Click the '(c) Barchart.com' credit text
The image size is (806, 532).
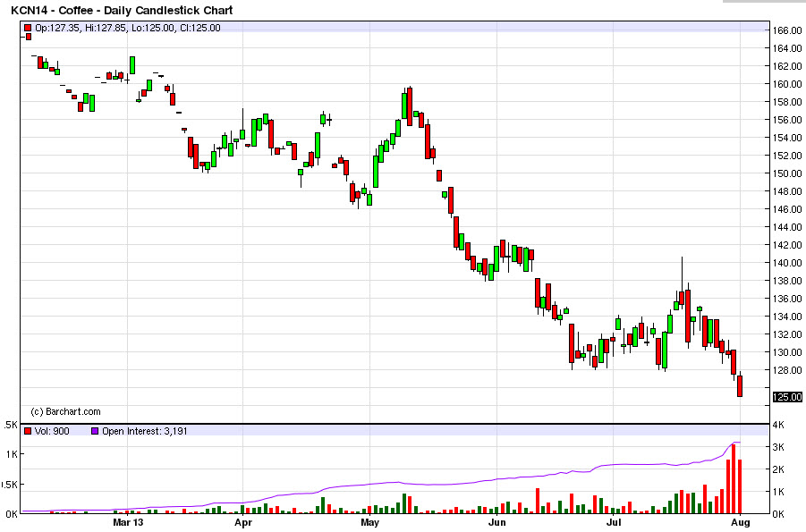(66, 411)
